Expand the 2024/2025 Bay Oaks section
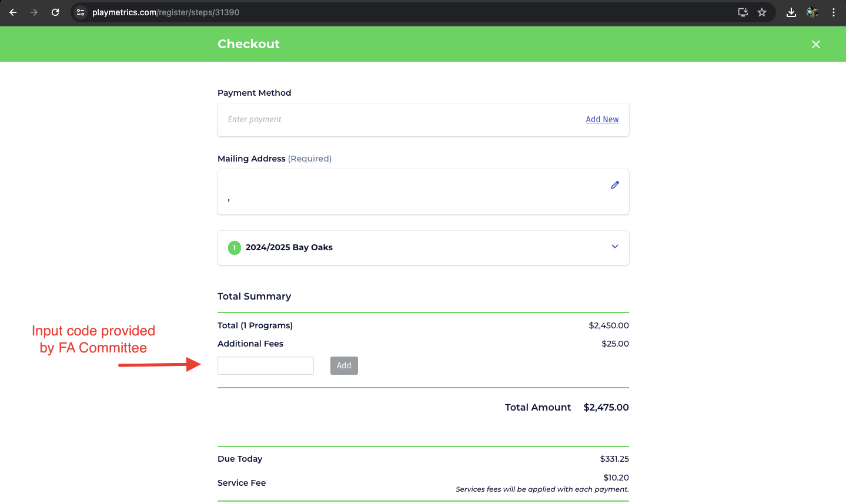 click(615, 247)
